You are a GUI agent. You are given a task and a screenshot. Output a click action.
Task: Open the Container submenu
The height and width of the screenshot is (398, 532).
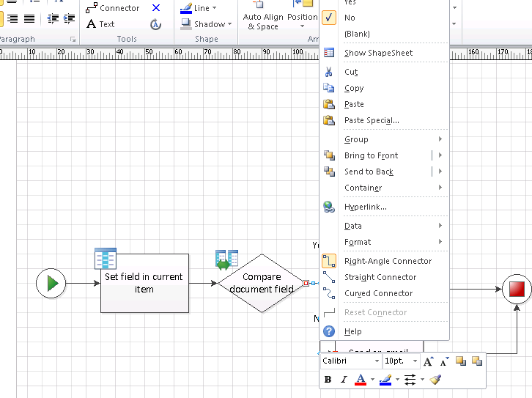[x=385, y=188]
